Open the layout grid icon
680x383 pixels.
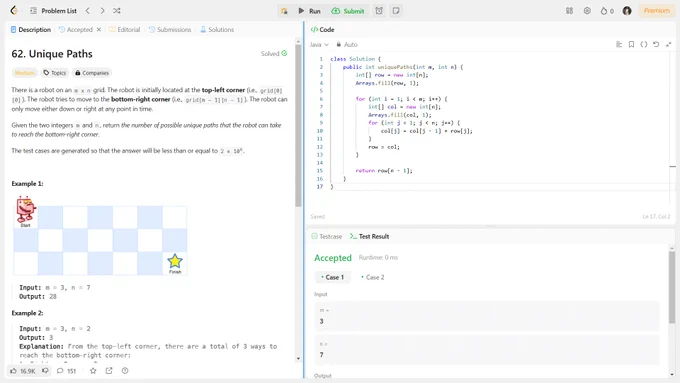tap(569, 11)
